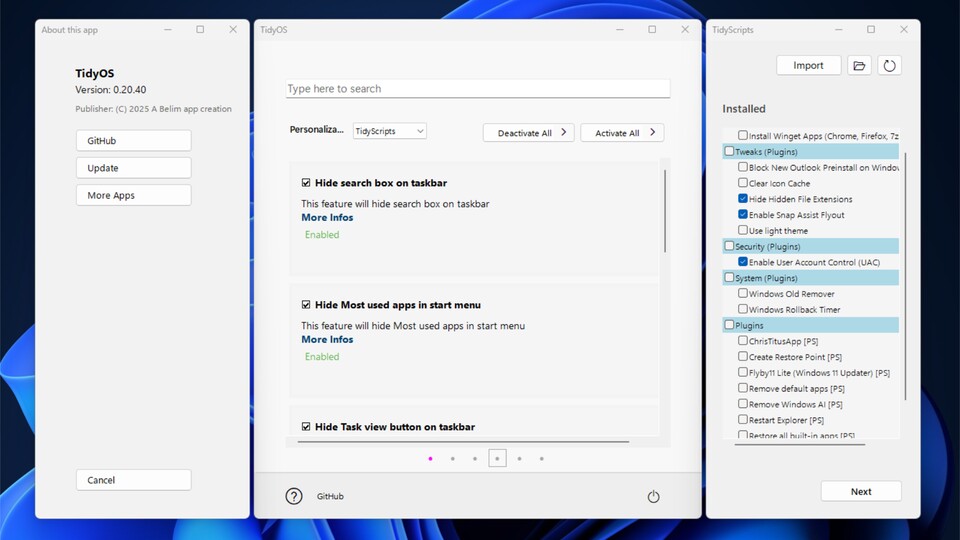Check Use light theme checkbox
The width and height of the screenshot is (960, 540).
[x=743, y=230]
